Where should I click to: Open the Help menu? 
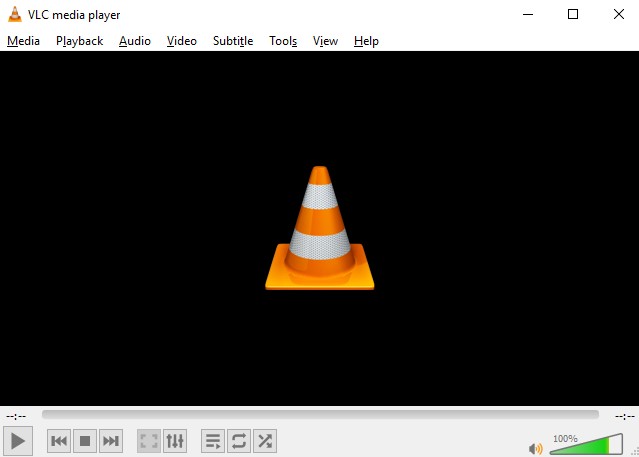[366, 41]
